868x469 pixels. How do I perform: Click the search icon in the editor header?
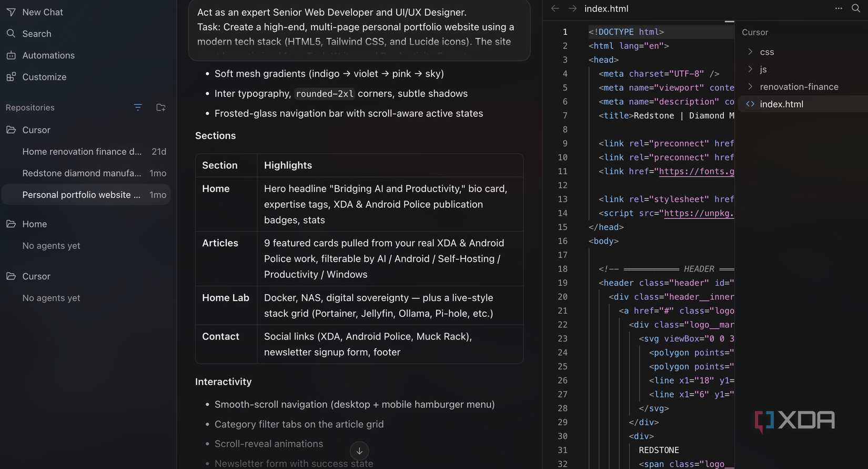(x=856, y=8)
